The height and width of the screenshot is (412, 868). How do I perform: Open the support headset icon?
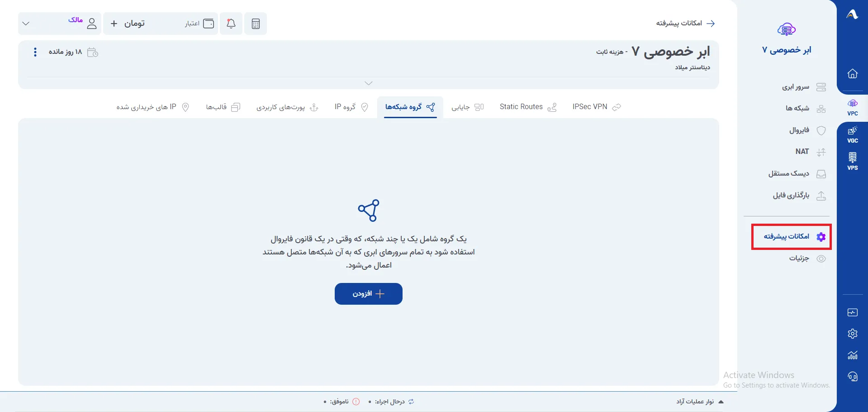(852, 377)
